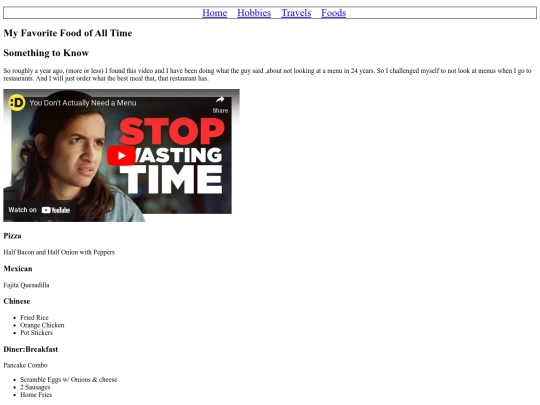
Task: Click the 'Home Fries' list item
Action: 36,395
